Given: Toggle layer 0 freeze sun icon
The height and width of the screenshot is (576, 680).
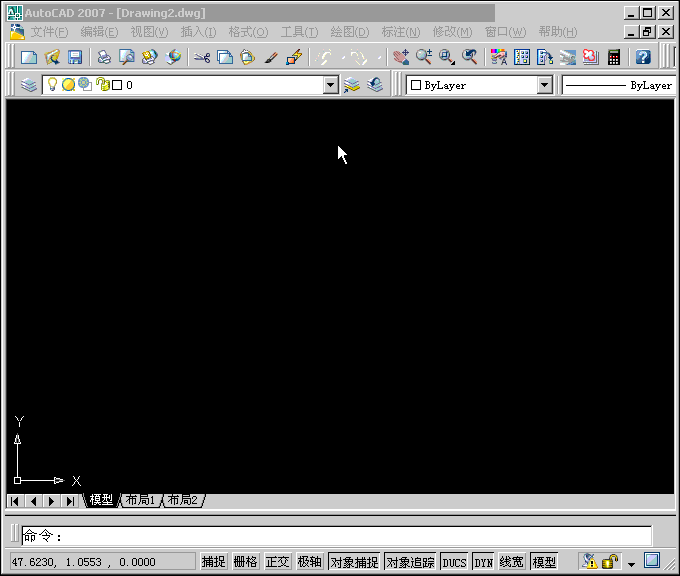Looking at the screenshot, I should [68, 85].
